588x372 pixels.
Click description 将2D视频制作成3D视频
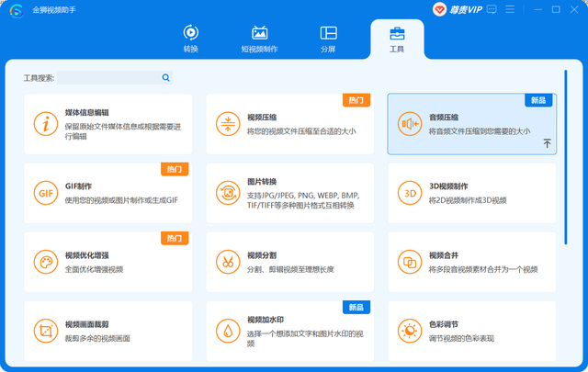coord(468,200)
